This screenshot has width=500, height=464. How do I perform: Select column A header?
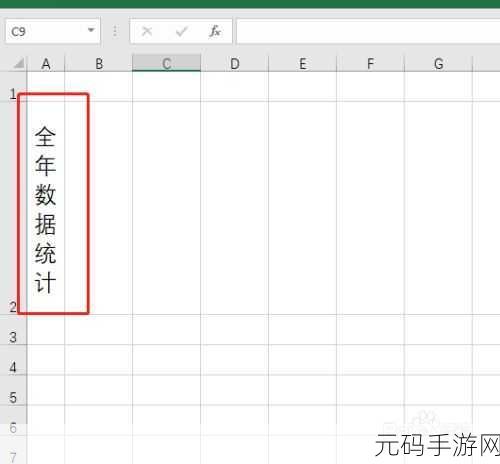pos(46,63)
